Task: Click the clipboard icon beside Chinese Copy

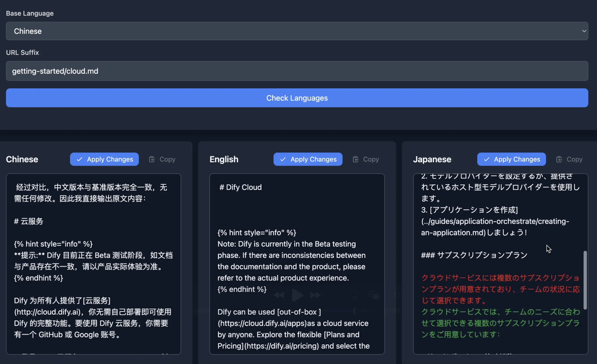Action: [x=152, y=159]
